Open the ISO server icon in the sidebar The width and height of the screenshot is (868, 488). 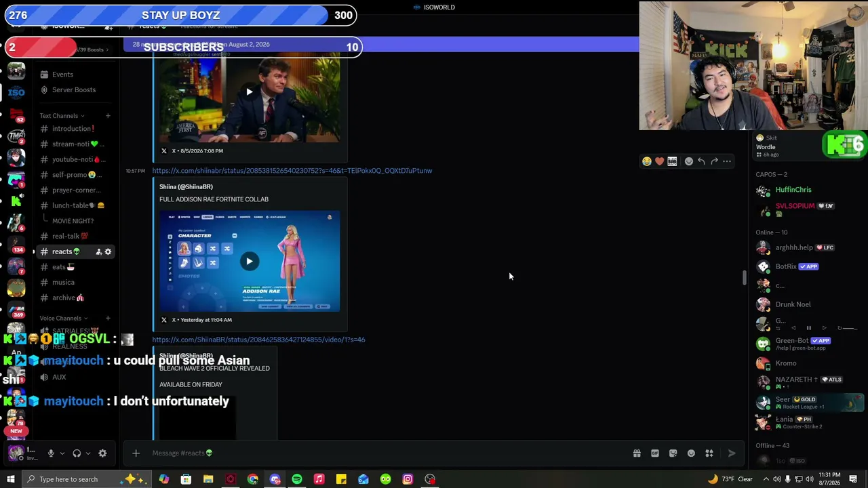(x=16, y=92)
